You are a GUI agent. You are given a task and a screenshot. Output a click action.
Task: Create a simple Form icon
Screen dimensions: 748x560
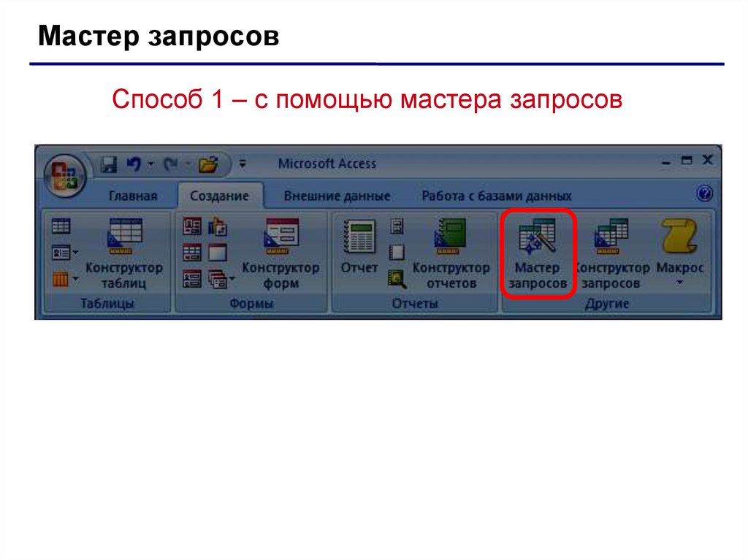pos(192,226)
